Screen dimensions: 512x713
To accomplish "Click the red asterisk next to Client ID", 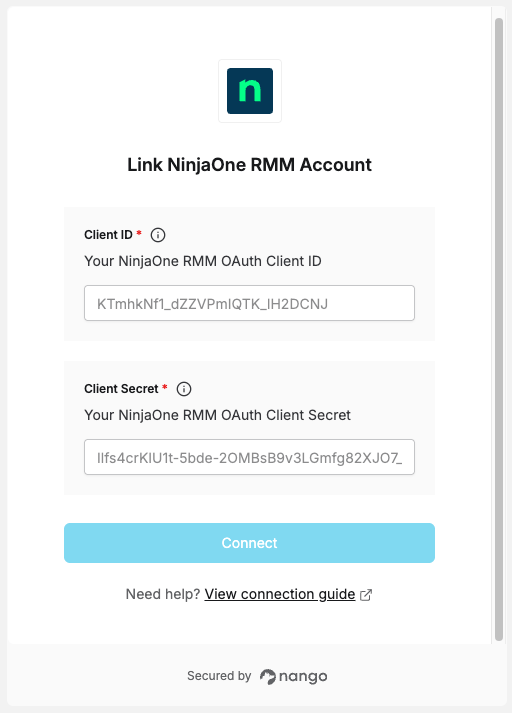I will (139, 233).
